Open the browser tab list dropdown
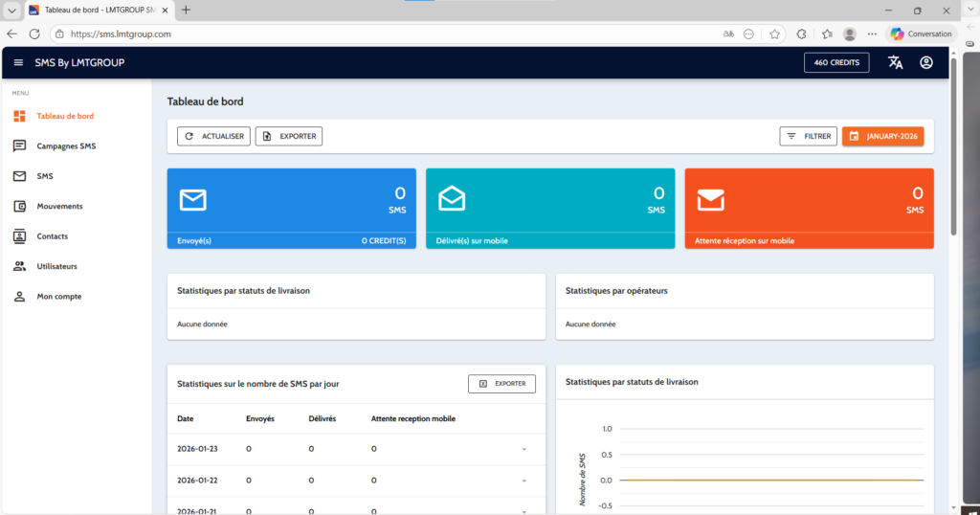This screenshot has width=980, height=515. tap(11, 11)
